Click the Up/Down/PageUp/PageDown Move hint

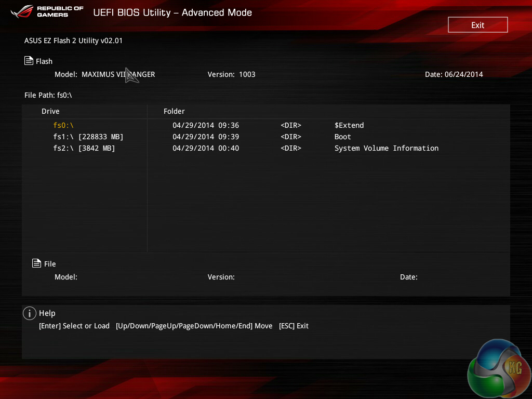coord(194,326)
